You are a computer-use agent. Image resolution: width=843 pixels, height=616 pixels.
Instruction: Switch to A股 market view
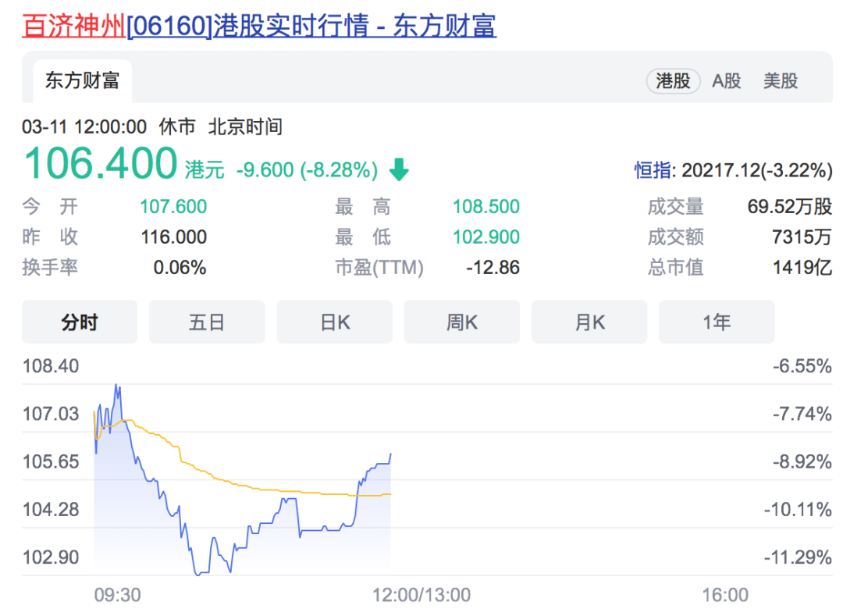click(x=727, y=80)
